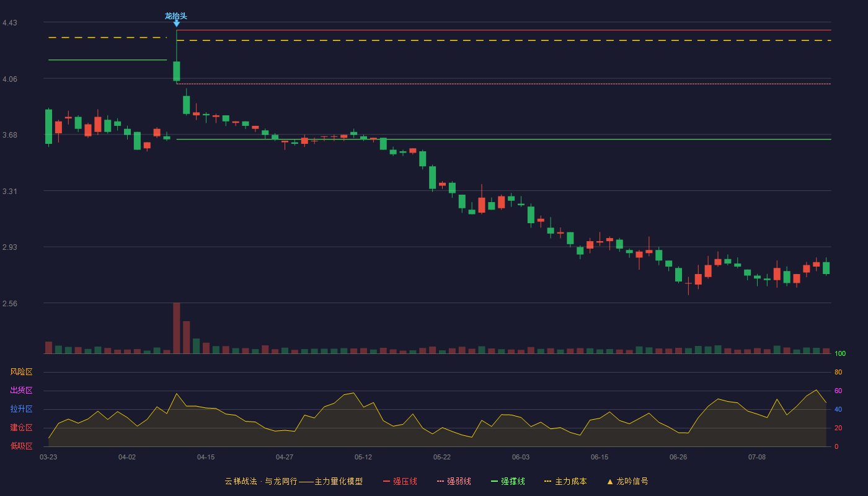Click the 出货区 zone label
The width and height of the screenshot is (868, 496).
coord(21,391)
